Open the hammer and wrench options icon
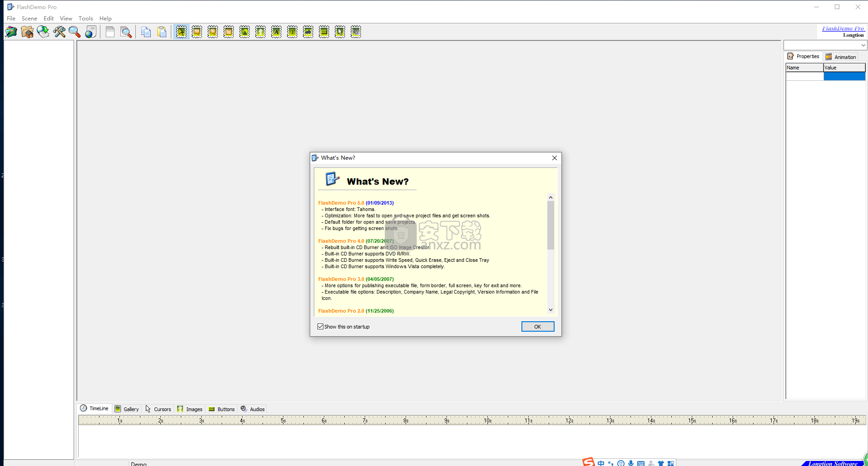868x466 pixels. [x=59, y=32]
